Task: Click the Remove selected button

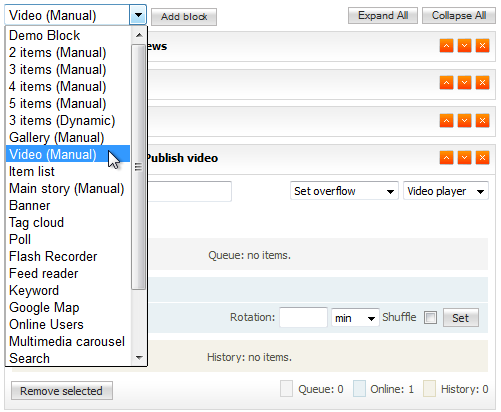Action: 62,391
